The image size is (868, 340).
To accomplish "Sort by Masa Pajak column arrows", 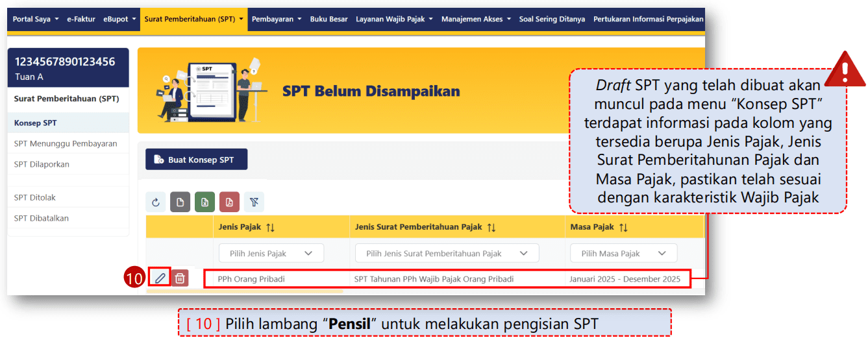I will pyautogui.click(x=623, y=227).
